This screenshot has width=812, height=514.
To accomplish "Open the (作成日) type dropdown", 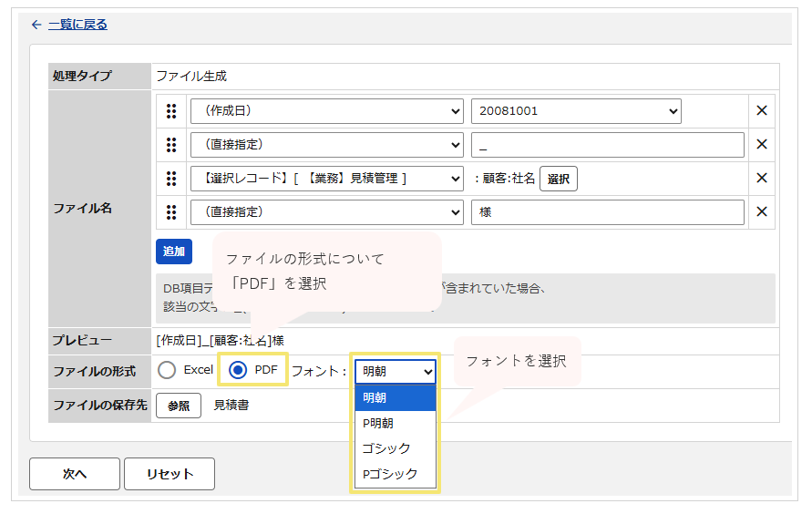I will (327, 111).
